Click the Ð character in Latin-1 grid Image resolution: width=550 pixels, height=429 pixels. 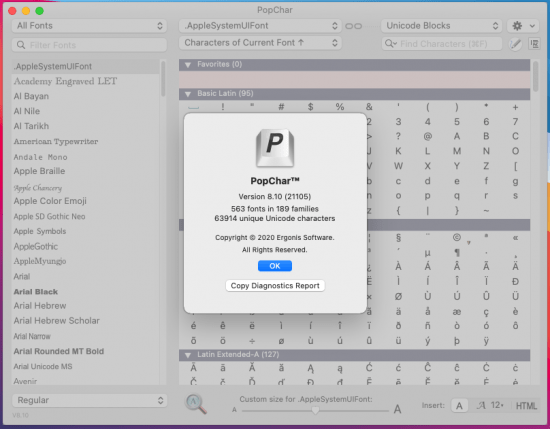point(515,282)
